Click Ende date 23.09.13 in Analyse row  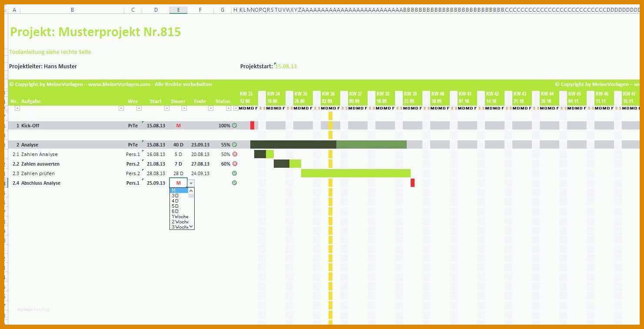[200, 145]
